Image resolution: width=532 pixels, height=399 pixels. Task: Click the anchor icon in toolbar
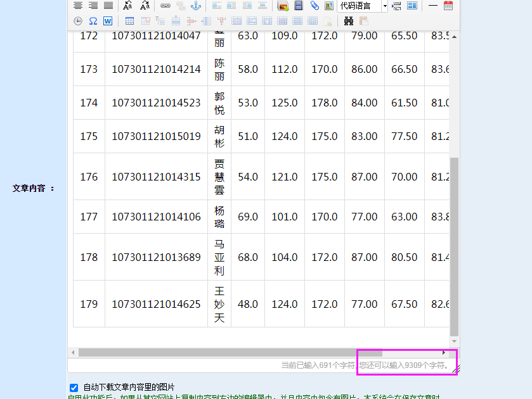click(196, 6)
